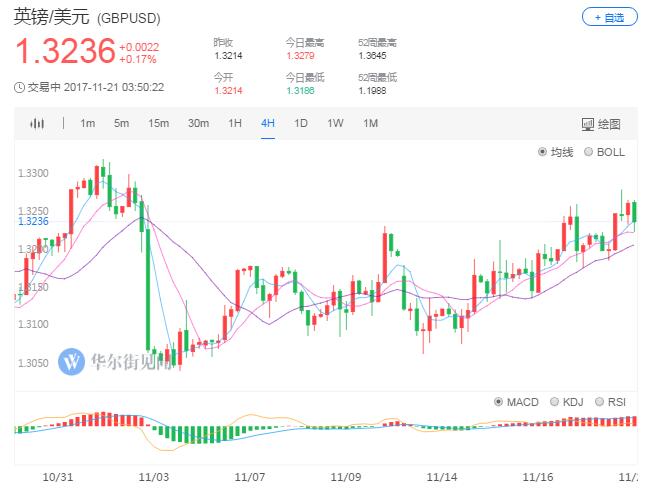Switch to the 1m timeframe tab

pyautogui.click(x=87, y=123)
